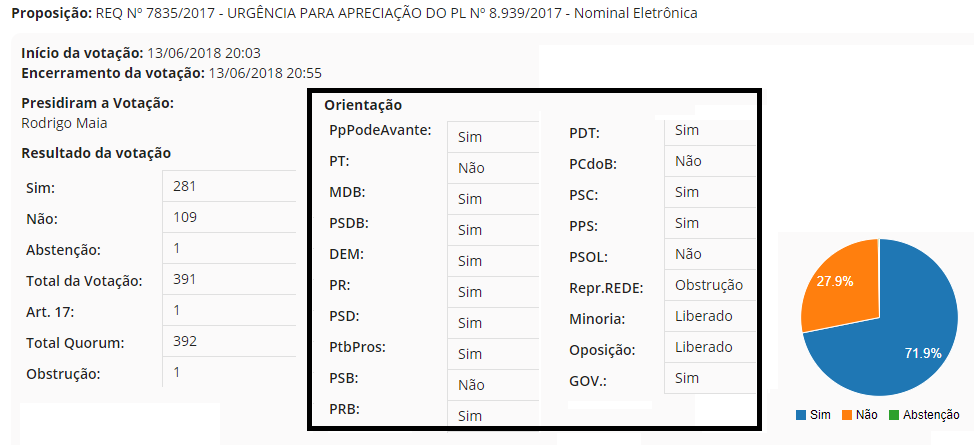
Task: Click the GOV. orientation value Sim
Action: pos(687,378)
